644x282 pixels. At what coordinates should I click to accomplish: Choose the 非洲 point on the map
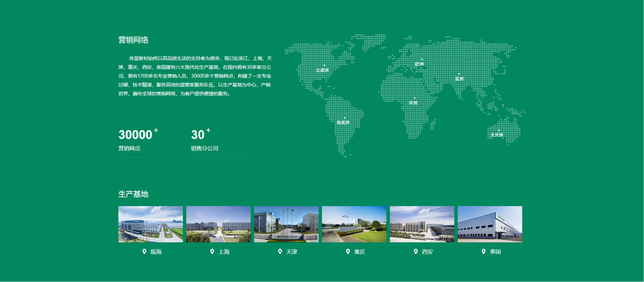pos(414,98)
